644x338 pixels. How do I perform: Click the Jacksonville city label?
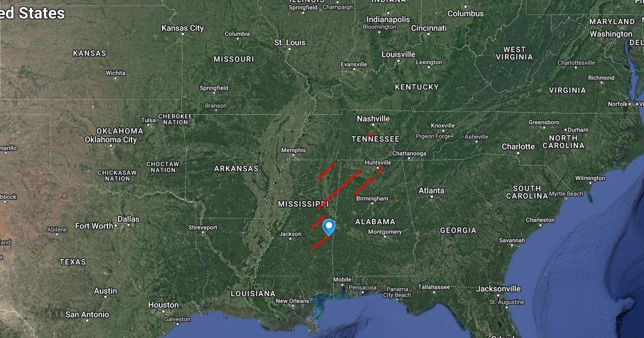(498, 289)
